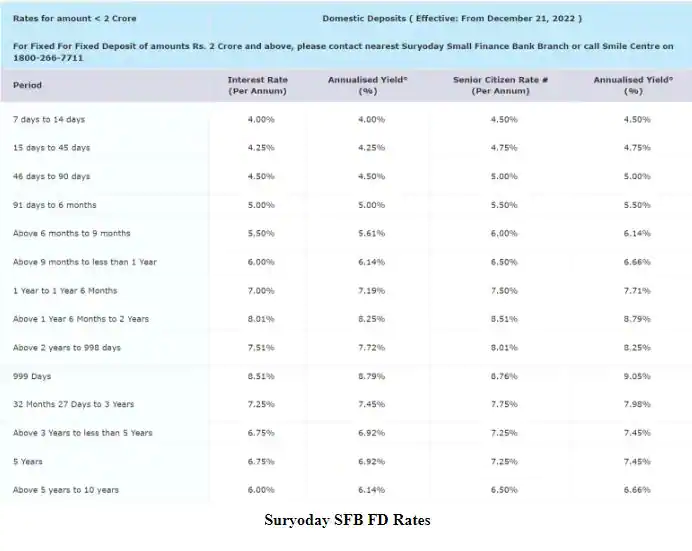This screenshot has height=551, width=692.
Task: Click the 7.71% senior annualised yield cell
Action: [637, 291]
